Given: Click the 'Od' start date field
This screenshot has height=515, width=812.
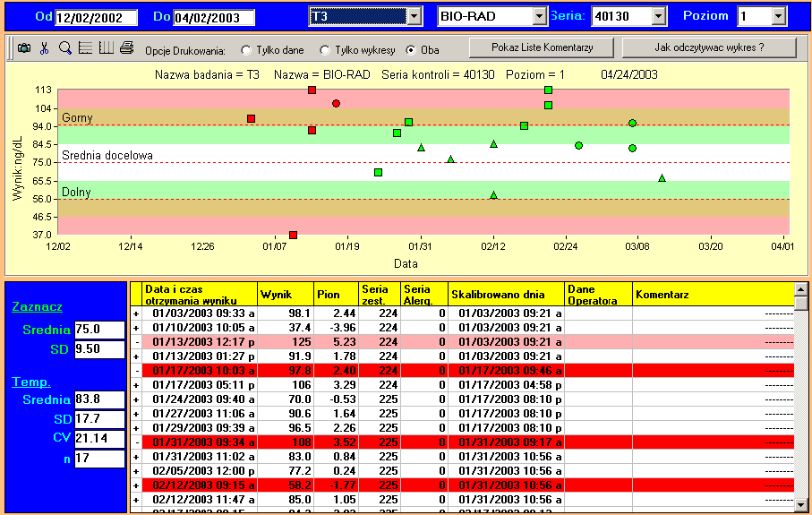Looking at the screenshot, I should coord(96,17).
